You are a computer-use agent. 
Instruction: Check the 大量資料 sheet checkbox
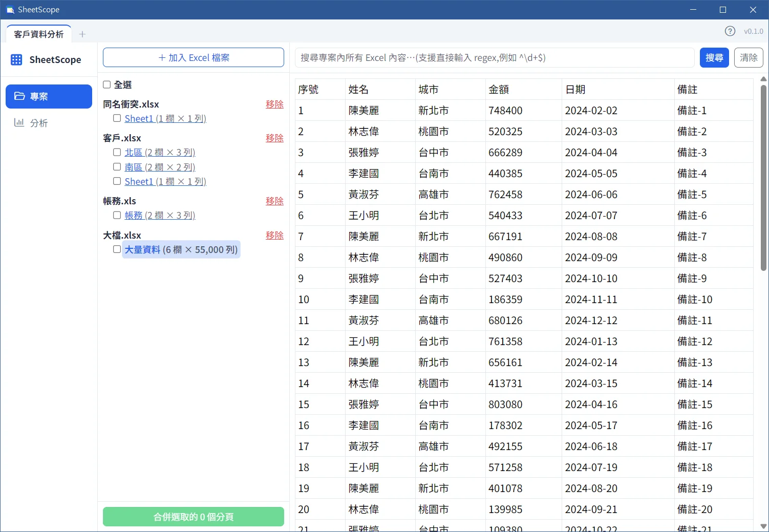click(x=117, y=249)
